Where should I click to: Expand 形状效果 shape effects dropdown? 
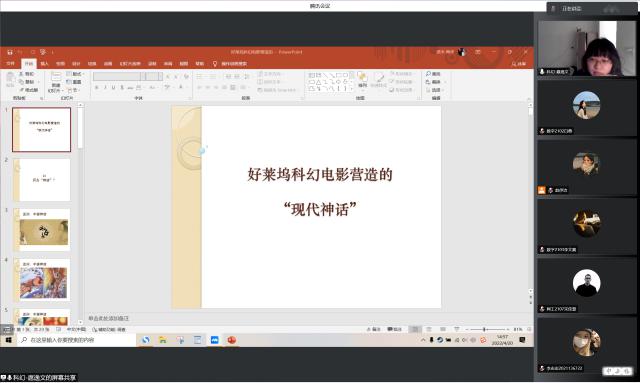click(402, 90)
